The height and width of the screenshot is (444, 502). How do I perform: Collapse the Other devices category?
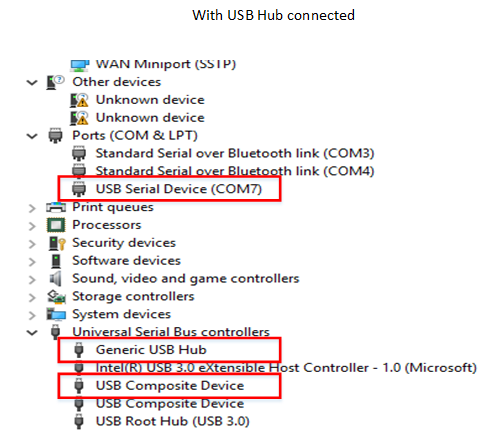[32, 82]
